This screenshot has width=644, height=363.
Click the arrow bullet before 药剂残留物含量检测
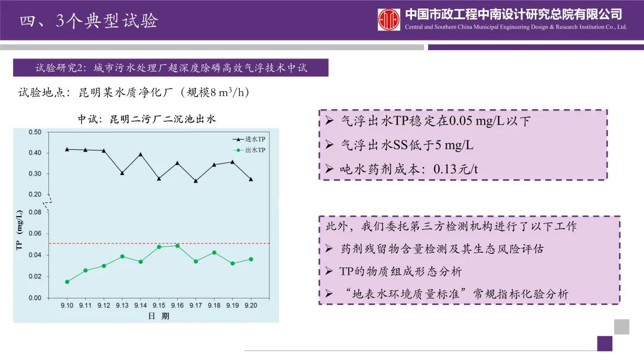(329, 249)
